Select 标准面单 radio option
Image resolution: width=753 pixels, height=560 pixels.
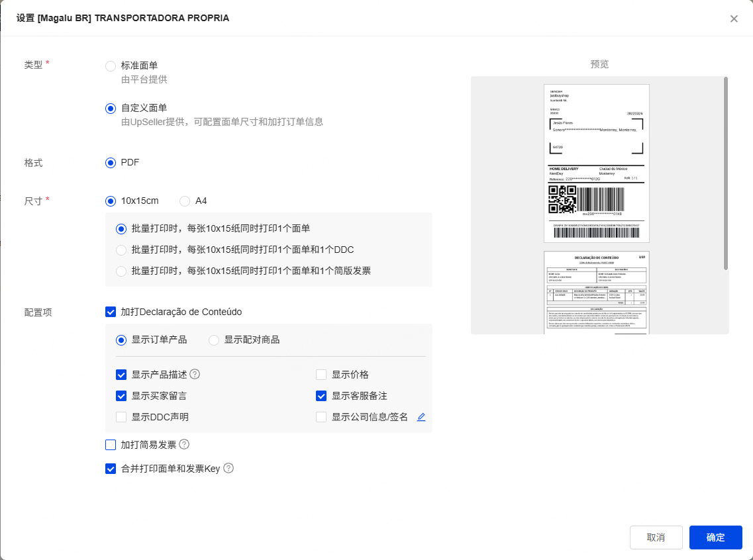[111, 66]
